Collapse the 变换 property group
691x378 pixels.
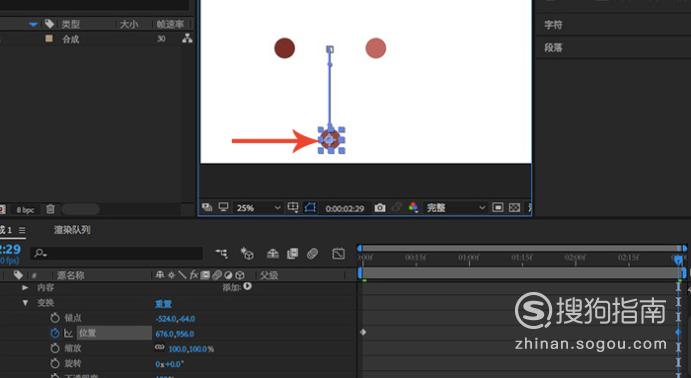25,303
